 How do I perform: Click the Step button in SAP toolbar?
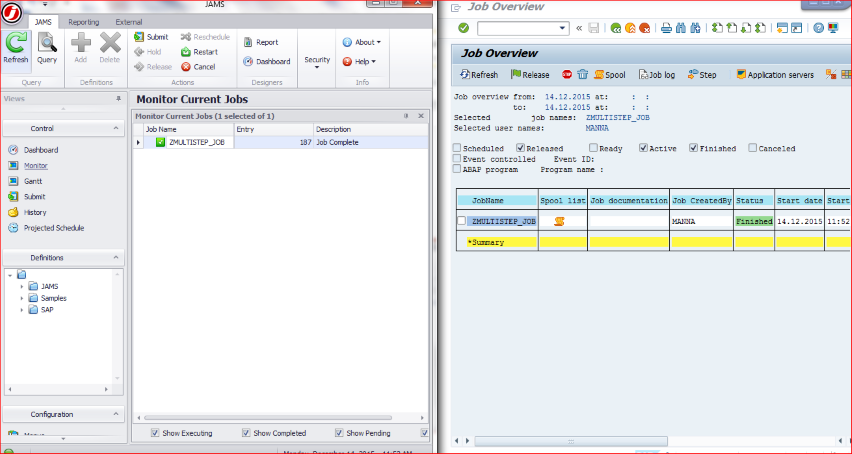point(702,74)
